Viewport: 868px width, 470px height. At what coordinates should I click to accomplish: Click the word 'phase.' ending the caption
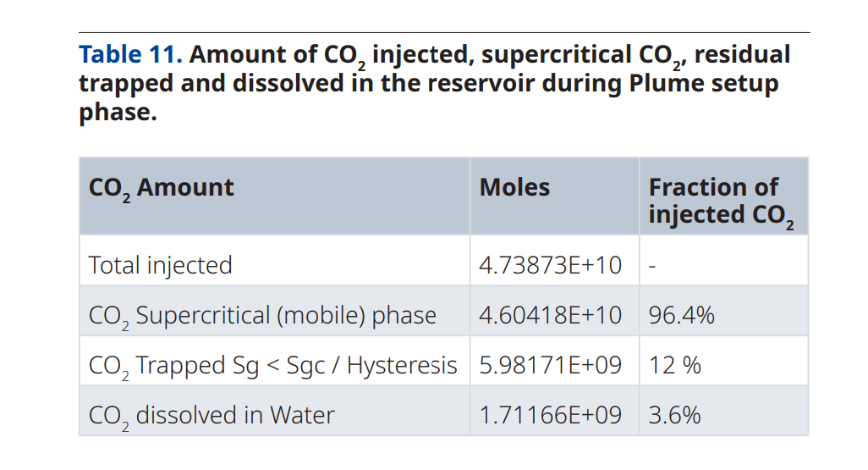click(x=118, y=112)
